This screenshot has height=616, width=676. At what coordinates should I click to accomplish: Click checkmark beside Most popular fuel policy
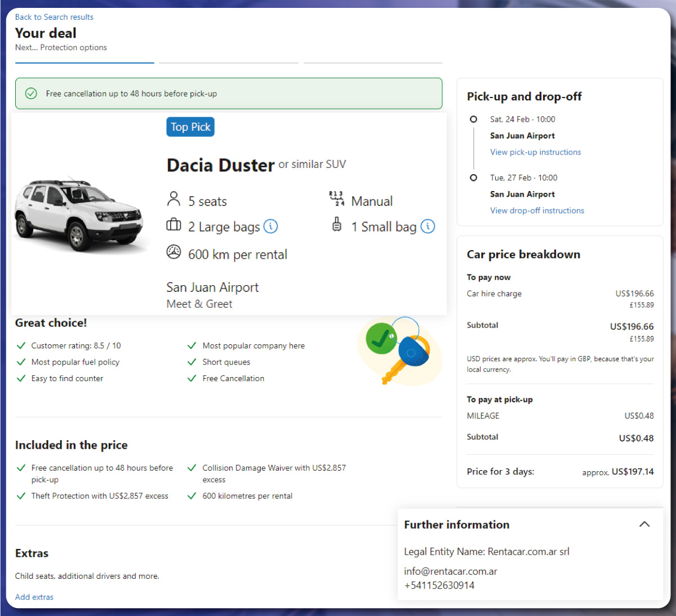(x=21, y=362)
